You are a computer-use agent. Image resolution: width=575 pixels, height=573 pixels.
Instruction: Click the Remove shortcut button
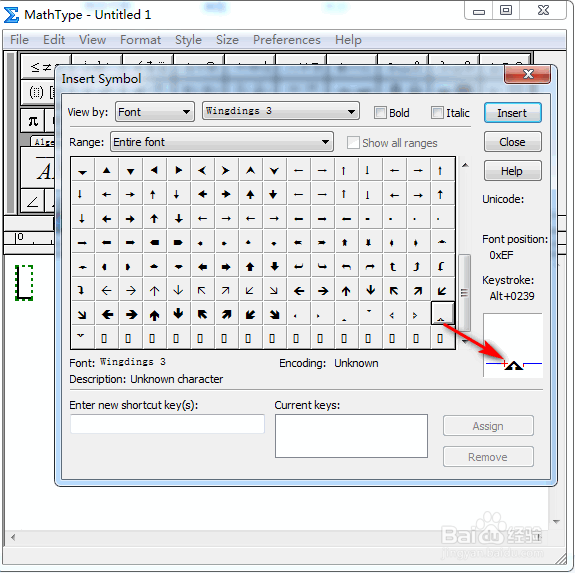[x=488, y=457]
